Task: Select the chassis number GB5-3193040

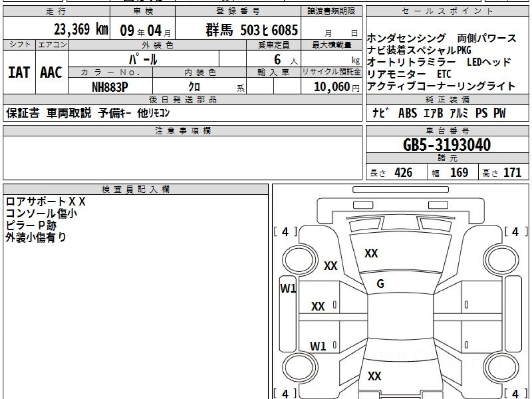Action: coord(447,145)
